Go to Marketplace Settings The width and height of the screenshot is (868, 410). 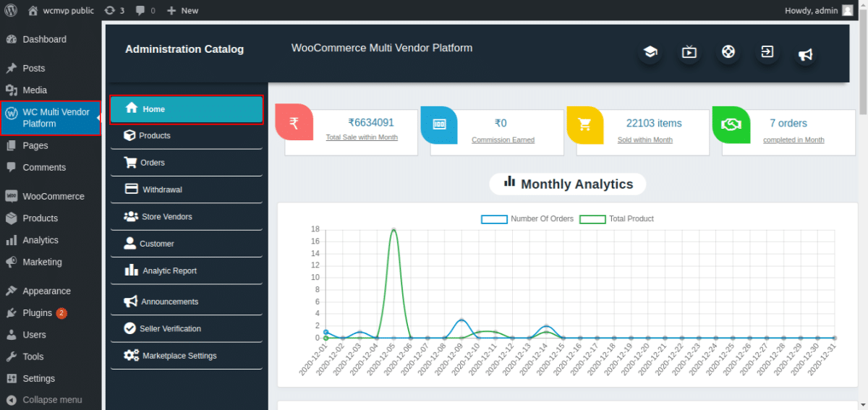[179, 356]
